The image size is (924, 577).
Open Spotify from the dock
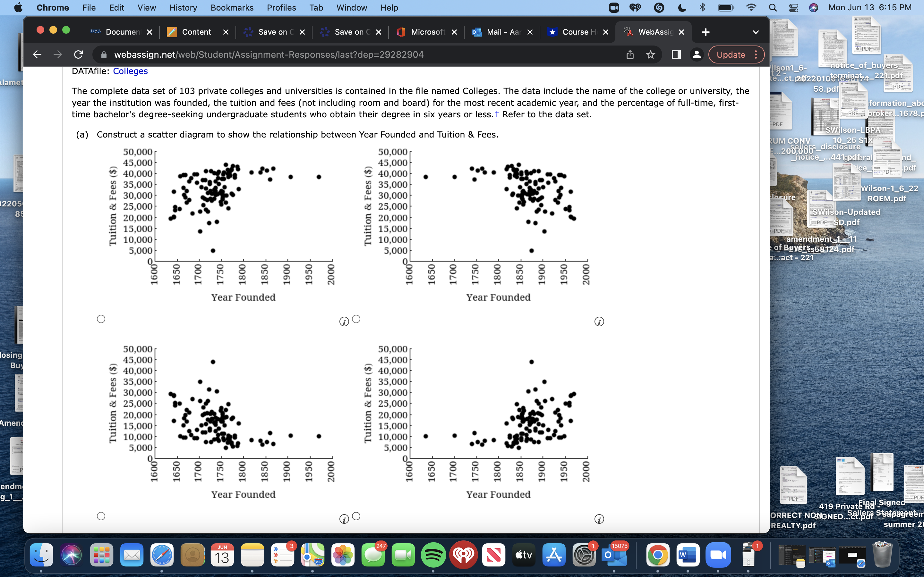pyautogui.click(x=433, y=555)
